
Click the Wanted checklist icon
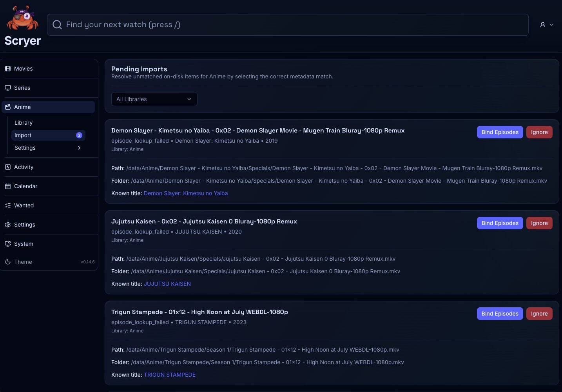(8, 205)
